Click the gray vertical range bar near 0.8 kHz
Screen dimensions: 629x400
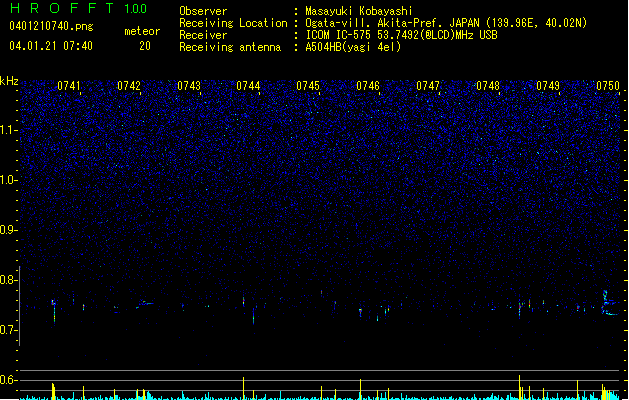coord(20,305)
